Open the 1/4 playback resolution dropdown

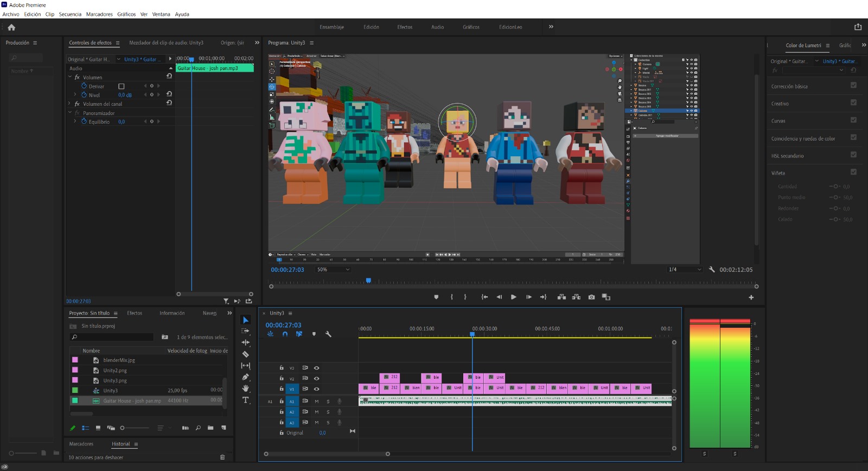pos(685,269)
